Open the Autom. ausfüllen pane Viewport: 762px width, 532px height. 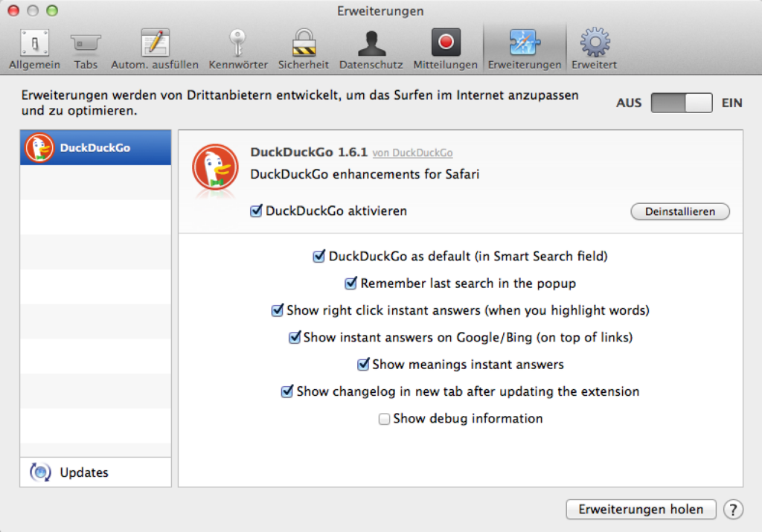(x=155, y=49)
